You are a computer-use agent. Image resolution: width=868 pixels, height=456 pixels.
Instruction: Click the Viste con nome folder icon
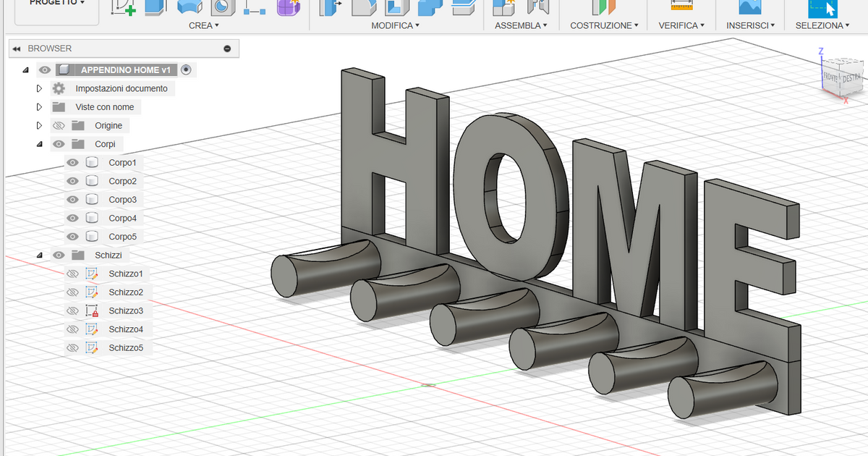(59, 107)
